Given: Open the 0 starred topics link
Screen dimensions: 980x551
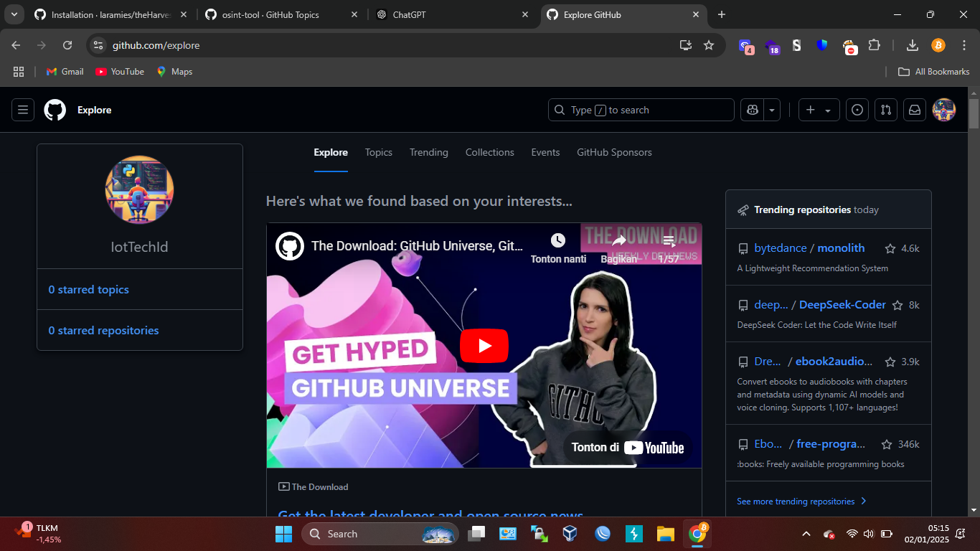Looking at the screenshot, I should click(x=89, y=289).
